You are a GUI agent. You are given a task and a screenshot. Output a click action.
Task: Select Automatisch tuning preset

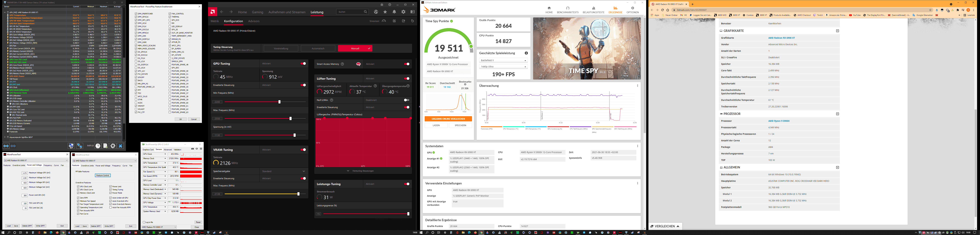[x=318, y=48]
